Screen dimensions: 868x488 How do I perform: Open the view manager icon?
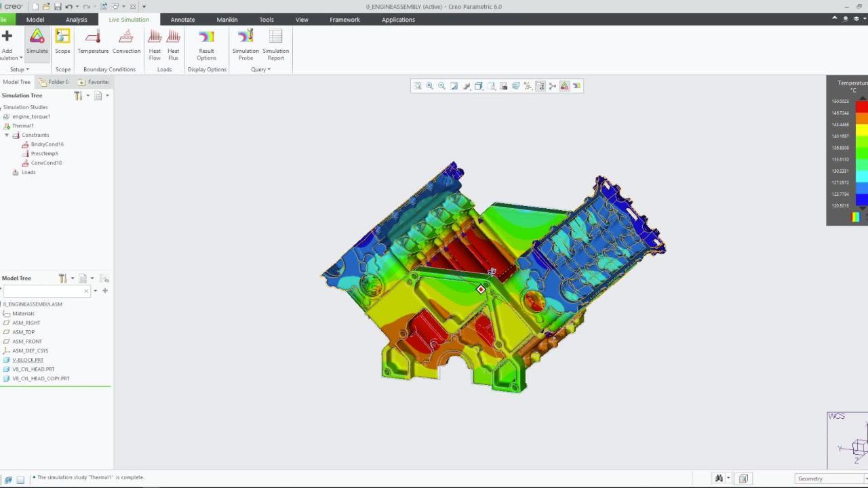click(503, 86)
